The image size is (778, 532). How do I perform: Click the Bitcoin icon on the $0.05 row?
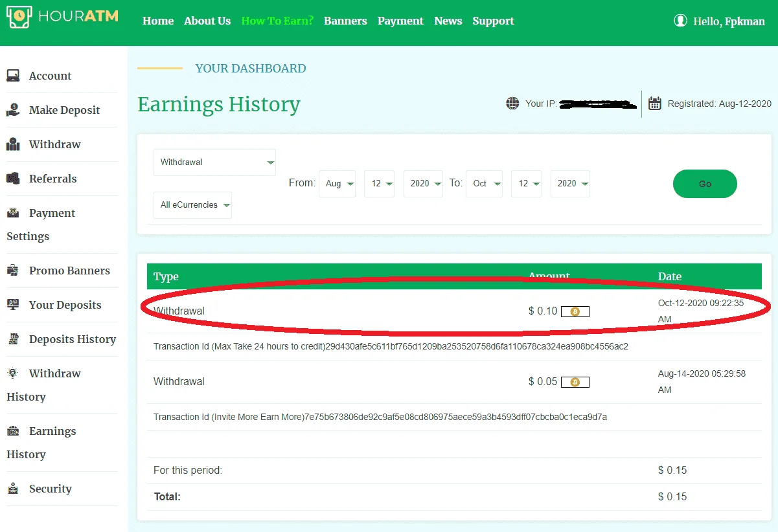[x=575, y=382]
